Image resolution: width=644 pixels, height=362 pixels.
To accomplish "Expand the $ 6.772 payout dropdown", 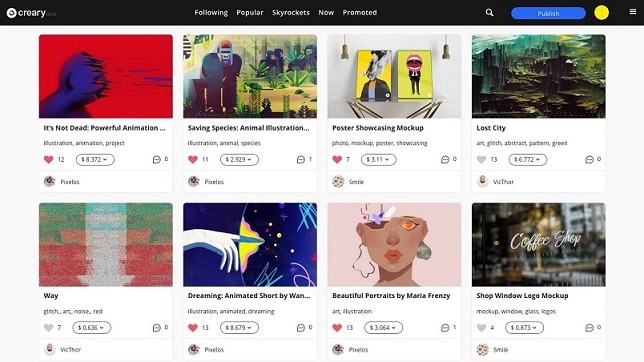I will [x=528, y=159].
